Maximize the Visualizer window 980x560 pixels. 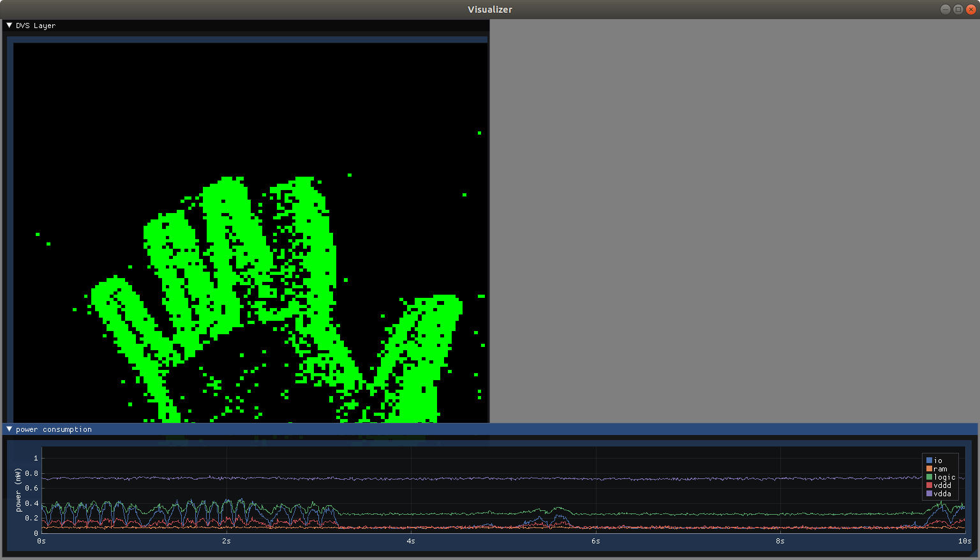point(958,9)
